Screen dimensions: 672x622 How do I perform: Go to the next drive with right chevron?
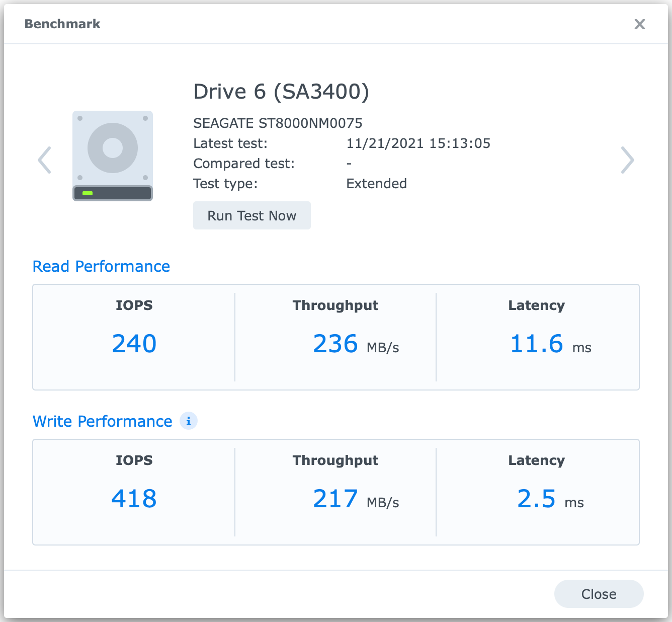coord(627,160)
